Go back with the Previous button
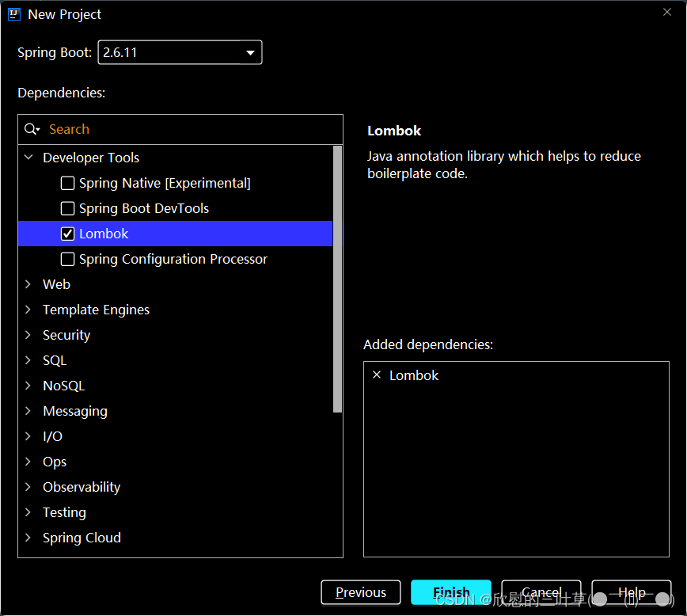This screenshot has width=687, height=616. 361,592
